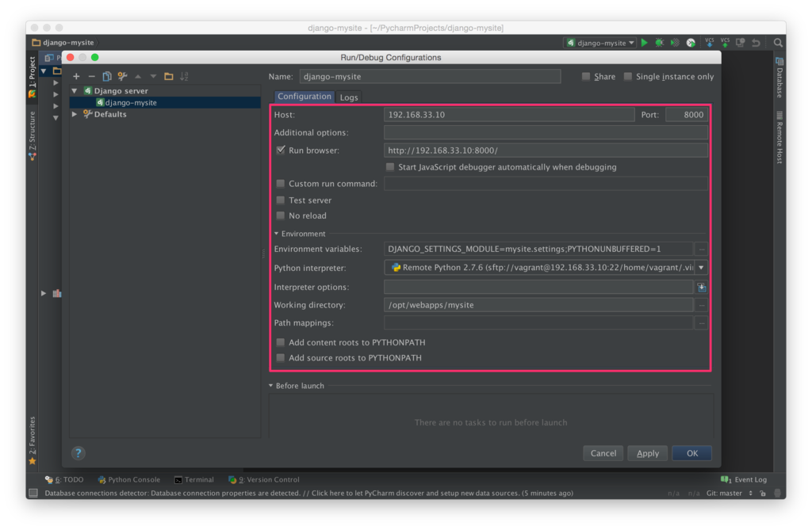The image size is (812, 530).
Task: Enable the Share checkbox
Action: coord(586,77)
